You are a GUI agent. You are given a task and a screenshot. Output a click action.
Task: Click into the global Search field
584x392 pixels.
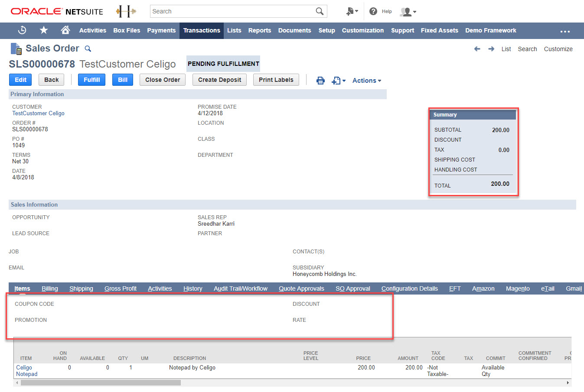(x=232, y=11)
